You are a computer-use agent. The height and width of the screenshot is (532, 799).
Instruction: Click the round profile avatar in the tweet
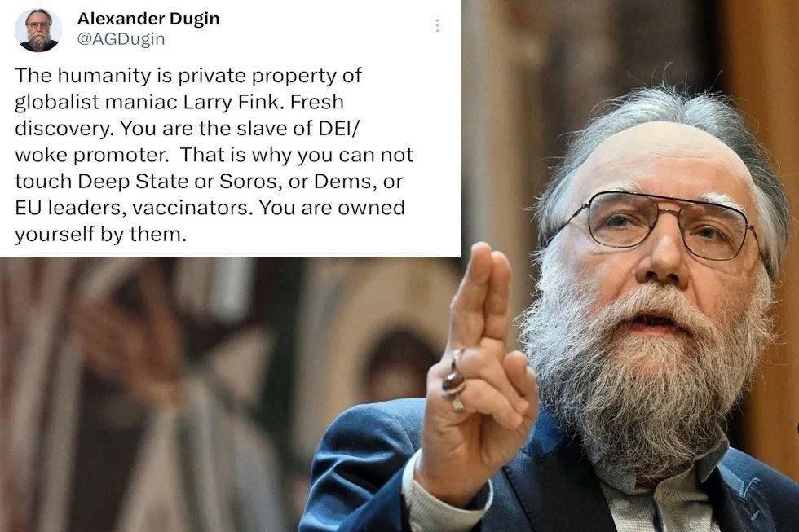[x=38, y=30]
